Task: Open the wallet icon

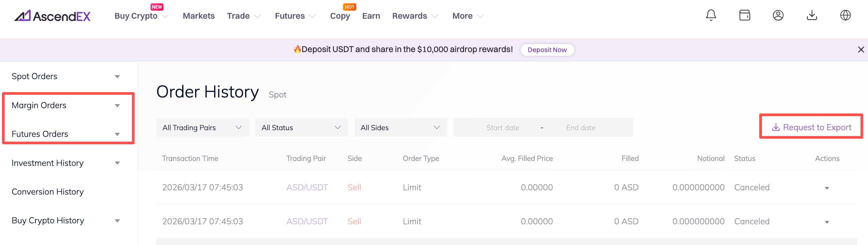Action: (744, 15)
